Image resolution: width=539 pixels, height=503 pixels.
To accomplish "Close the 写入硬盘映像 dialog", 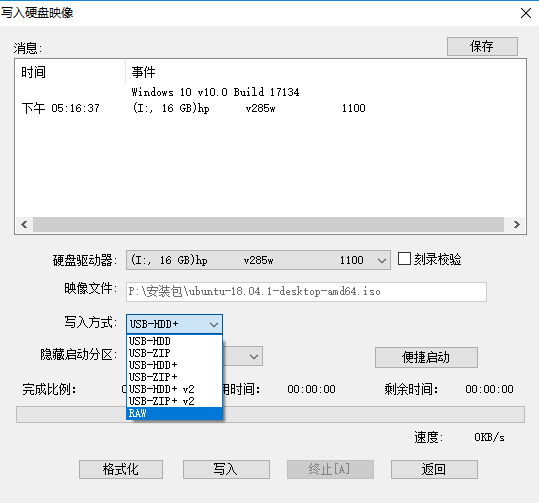I will (x=526, y=13).
